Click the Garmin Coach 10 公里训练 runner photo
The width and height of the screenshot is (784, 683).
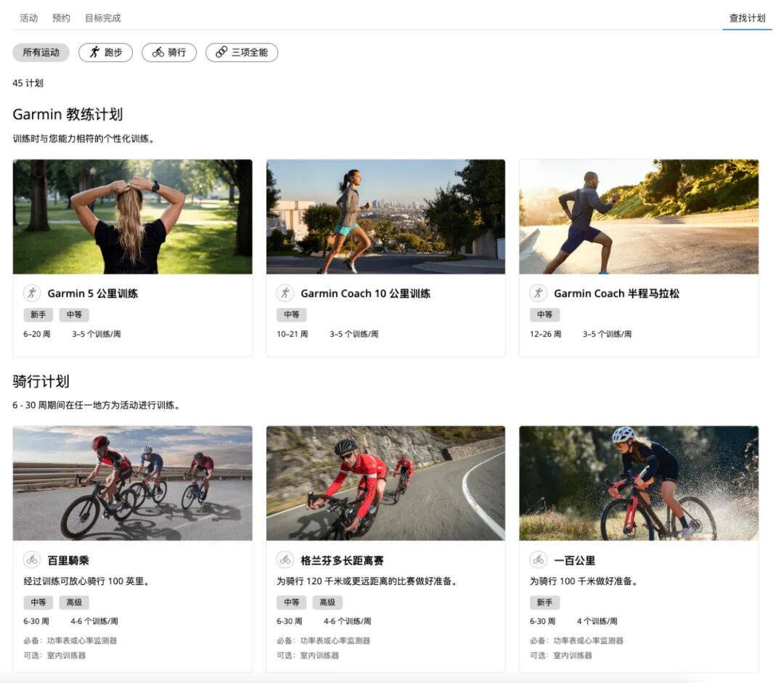[x=385, y=216]
